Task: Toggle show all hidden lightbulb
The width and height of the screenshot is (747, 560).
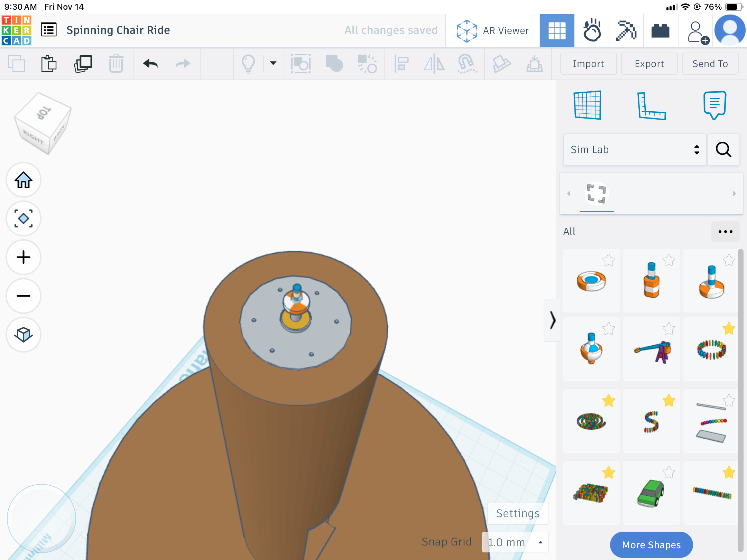Action: [x=248, y=64]
